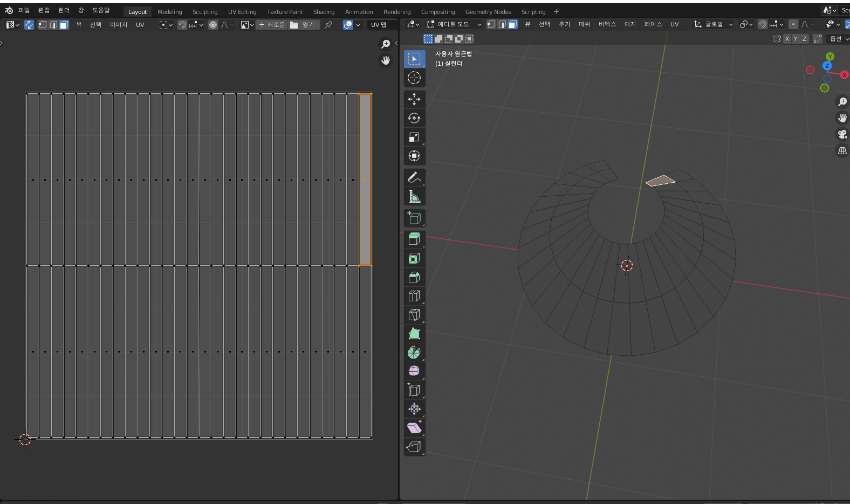Image resolution: width=850 pixels, height=504 pixels.
Task: Switch to the UV Editing workspace tab
Action: point(242,12)
